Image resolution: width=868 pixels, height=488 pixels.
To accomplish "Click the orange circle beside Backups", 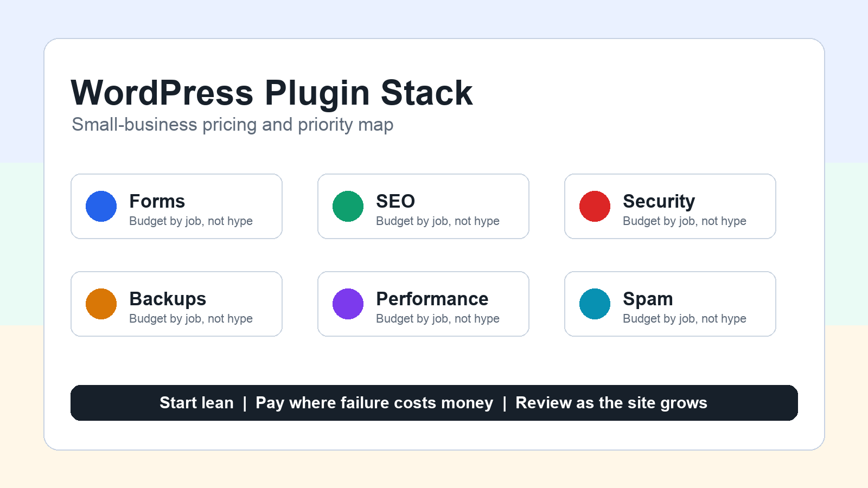I will [x=101, y=304].
